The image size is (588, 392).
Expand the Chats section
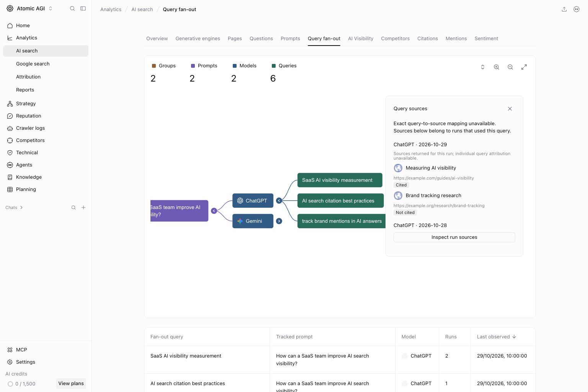[x=14, y=207]
